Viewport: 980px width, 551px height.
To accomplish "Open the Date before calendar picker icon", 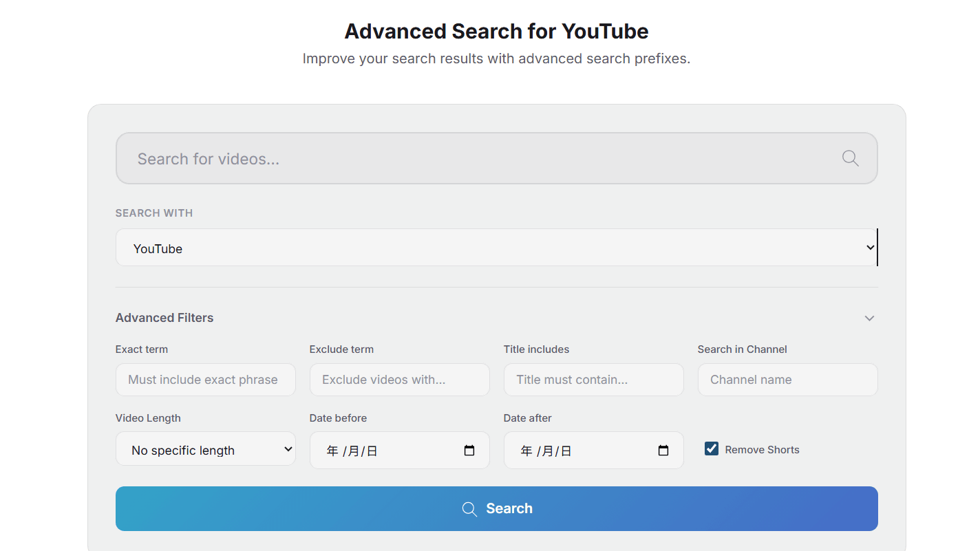I will 469,451.
